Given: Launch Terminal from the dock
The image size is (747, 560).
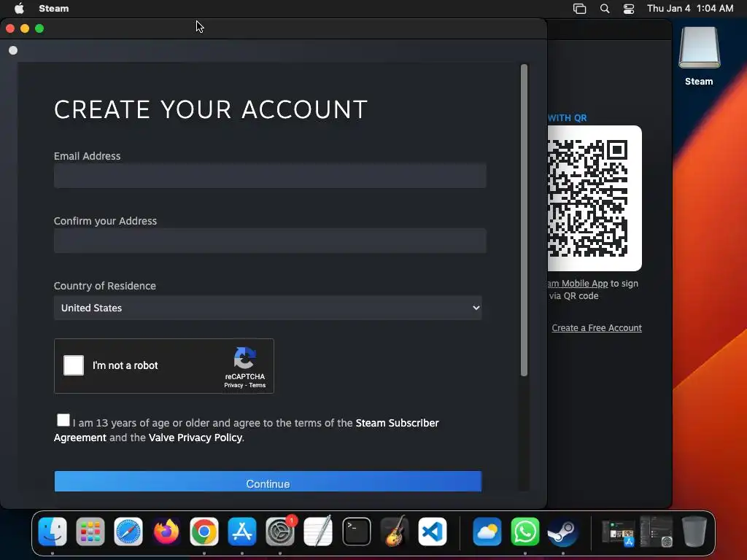Looking at the screenshot, I should 356,532.
